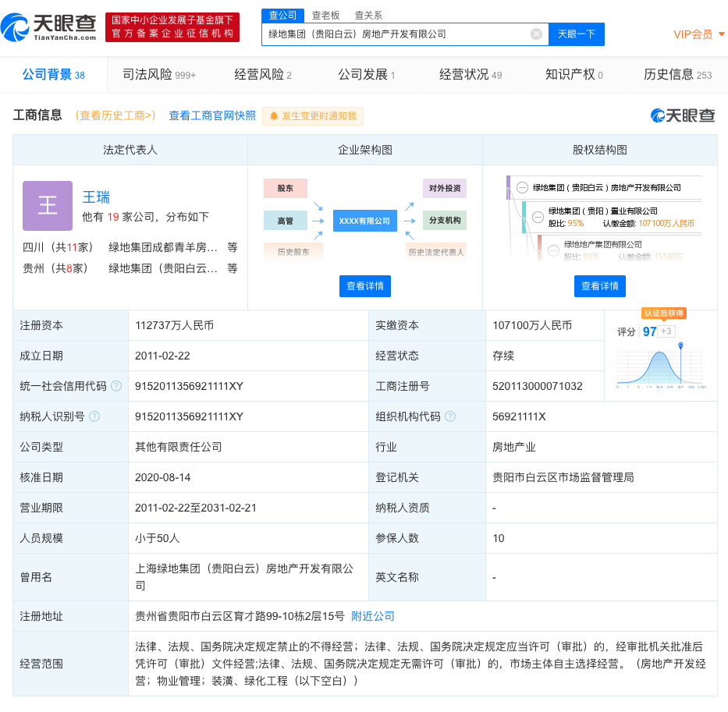
Task: Collapse the 绿地集团(贵阳)置业有限公司 node
Action: pos(538,217)
